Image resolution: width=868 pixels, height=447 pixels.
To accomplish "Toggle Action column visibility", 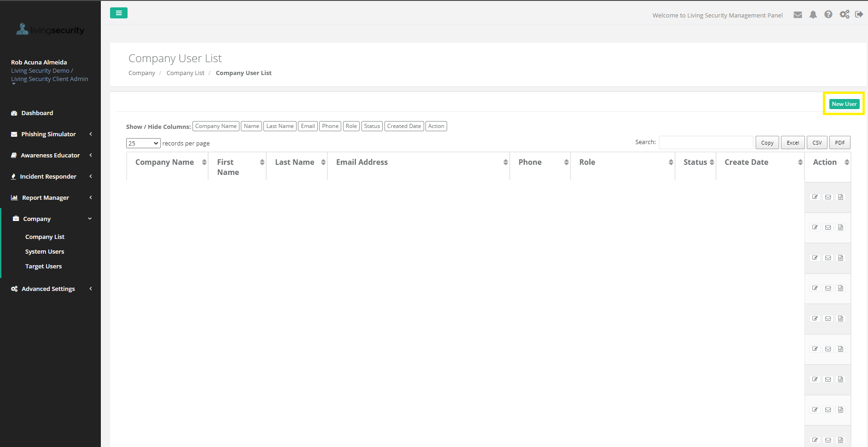I will 436,126.
